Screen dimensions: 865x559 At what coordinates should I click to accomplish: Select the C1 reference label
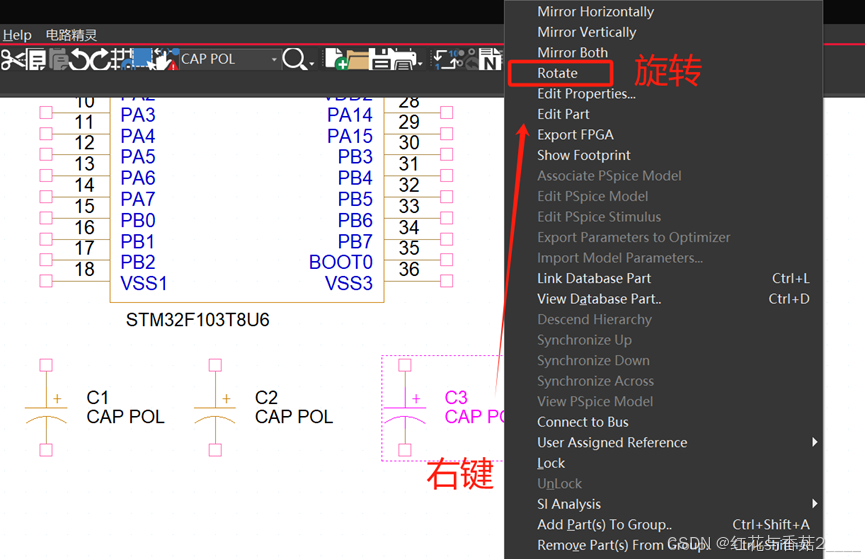(98, 397)
